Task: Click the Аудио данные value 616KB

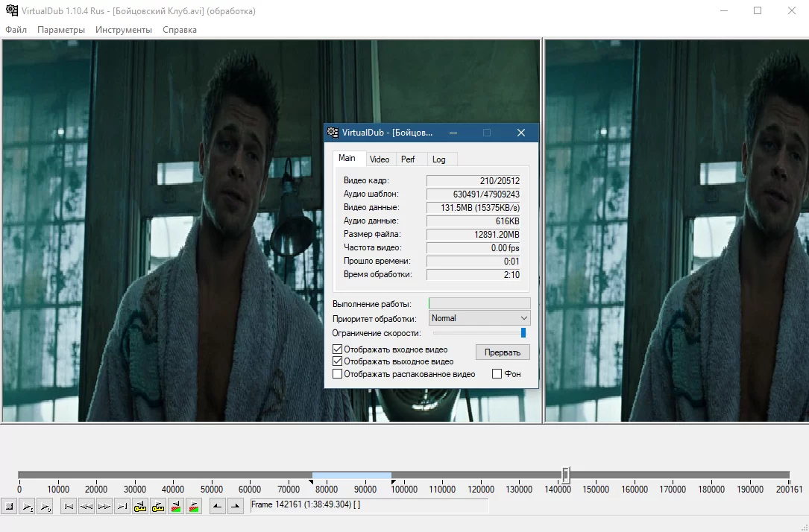Action: (473, 221)
